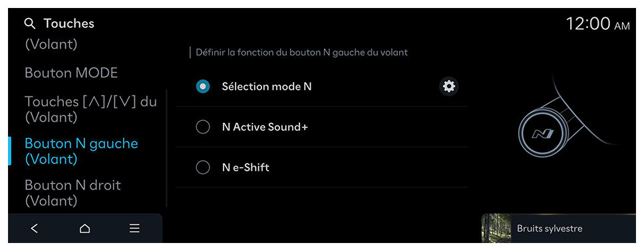This screenshot has height=251, width=644.
Task: Open the hamburger menu icon
Action: (x=134, y=228)
